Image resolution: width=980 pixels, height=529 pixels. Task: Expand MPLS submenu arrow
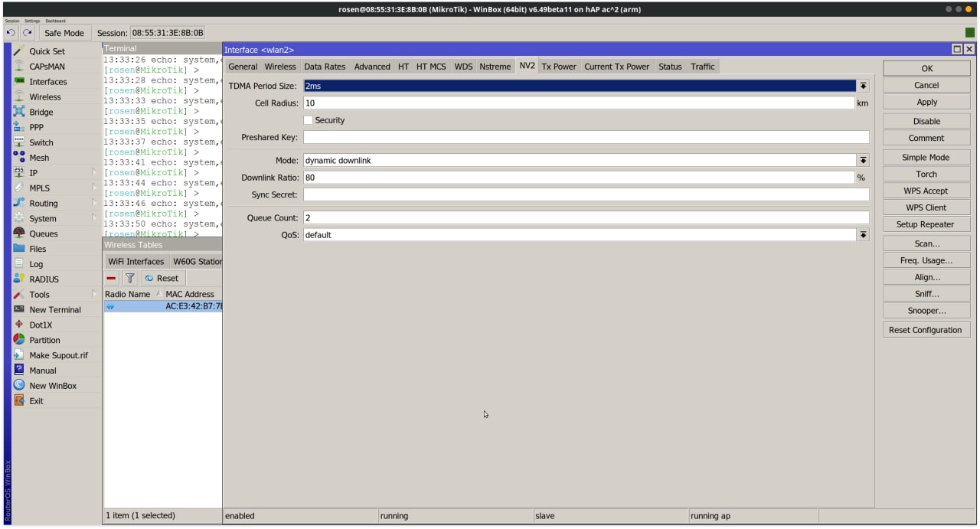click(94, 188)
